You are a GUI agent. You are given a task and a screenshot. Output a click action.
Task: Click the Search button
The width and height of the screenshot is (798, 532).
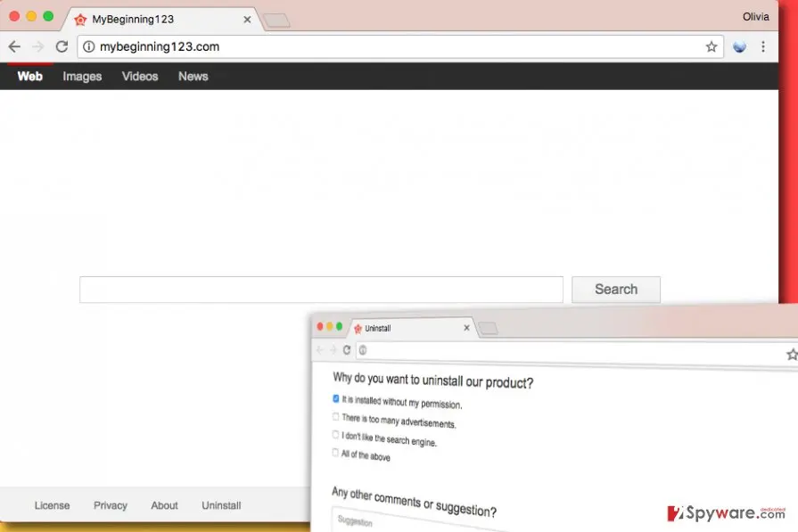click(616, 290)
